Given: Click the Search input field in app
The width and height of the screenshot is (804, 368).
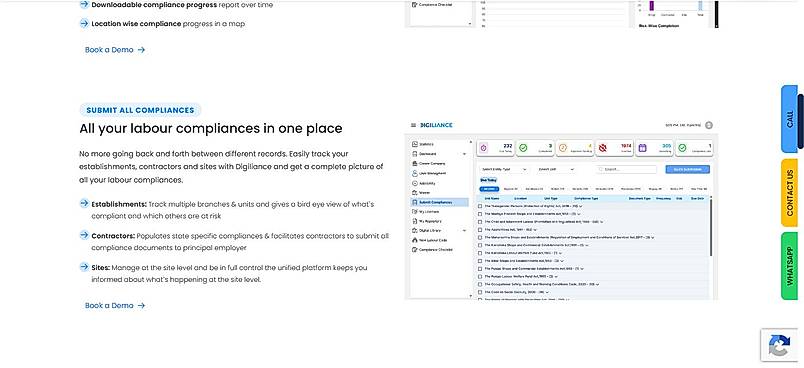Looking at the screenshot, I should [626, 169].
